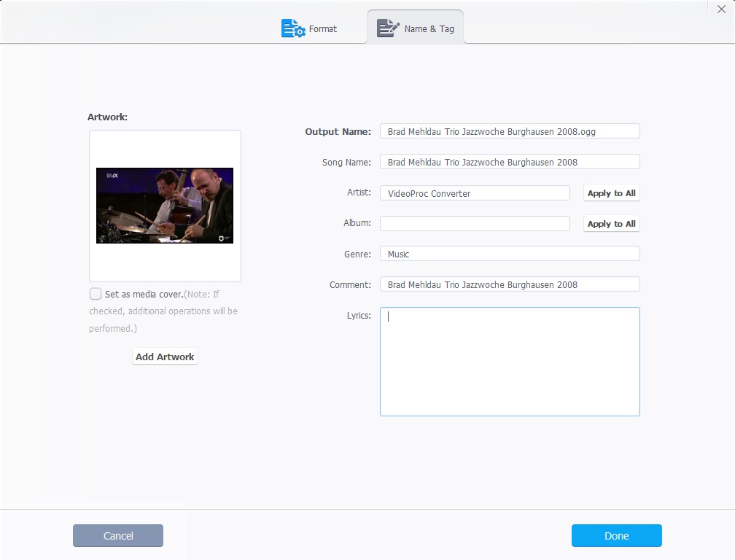Select the Name & Tag tab
The width and height of the screenshot is (735, 560).
point(423,29)
